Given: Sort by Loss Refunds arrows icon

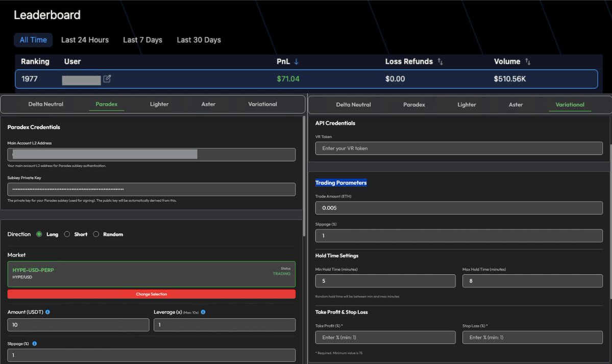Looking at the screenshot, I should coord(440,62).
